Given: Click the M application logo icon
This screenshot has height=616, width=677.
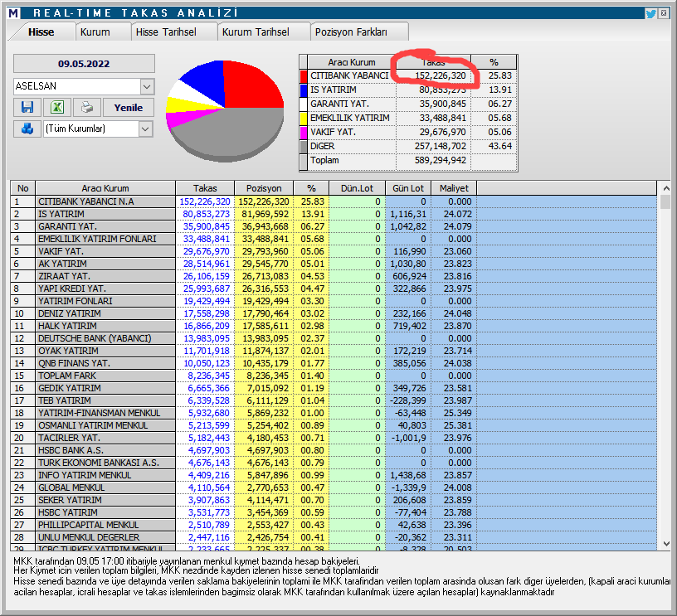Looking at the screenshot, I should click(13, 13).
